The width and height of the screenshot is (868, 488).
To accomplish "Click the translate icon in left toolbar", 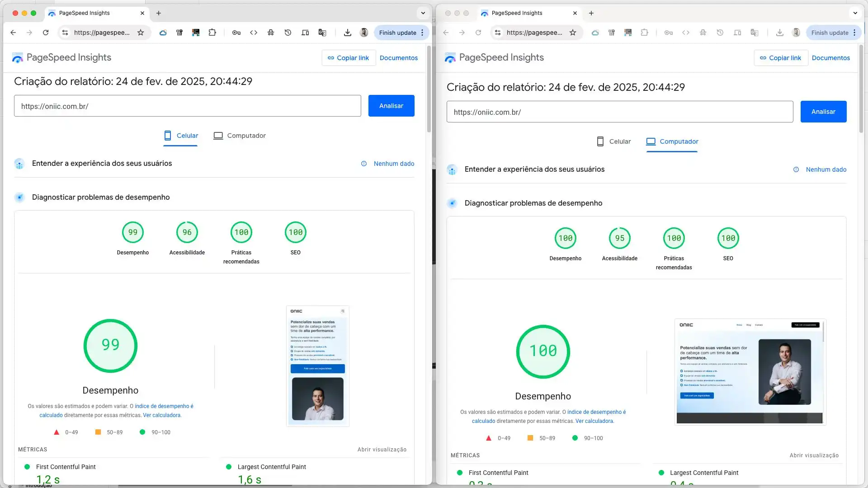I will (322, 33).
